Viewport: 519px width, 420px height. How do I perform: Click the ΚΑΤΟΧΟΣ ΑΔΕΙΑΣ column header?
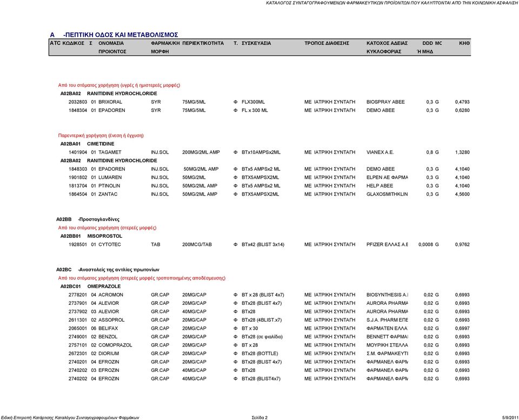pos(387,43)
